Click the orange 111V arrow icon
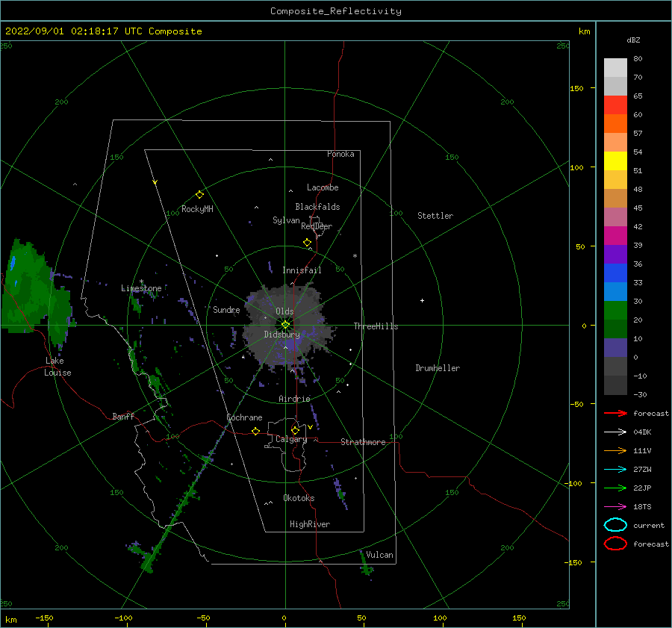The height and width of the screenshot is (628, 672). (615, 450)
